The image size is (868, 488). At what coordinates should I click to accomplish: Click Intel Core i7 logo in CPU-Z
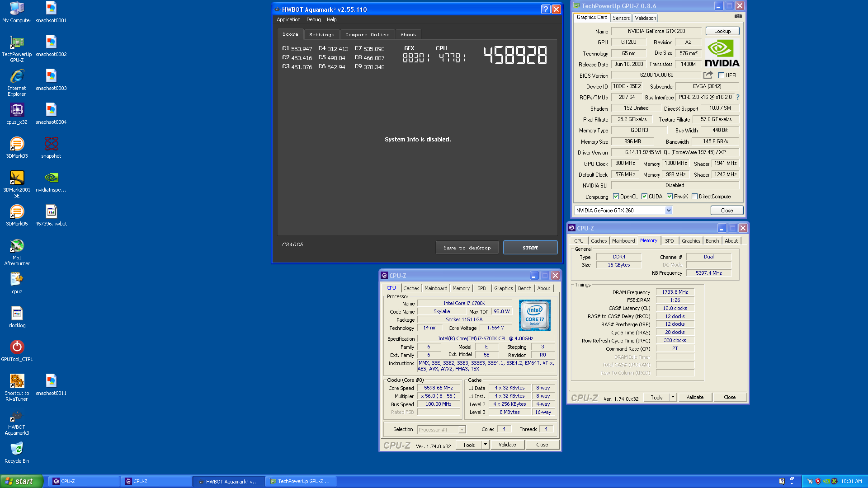pos(535,315)
